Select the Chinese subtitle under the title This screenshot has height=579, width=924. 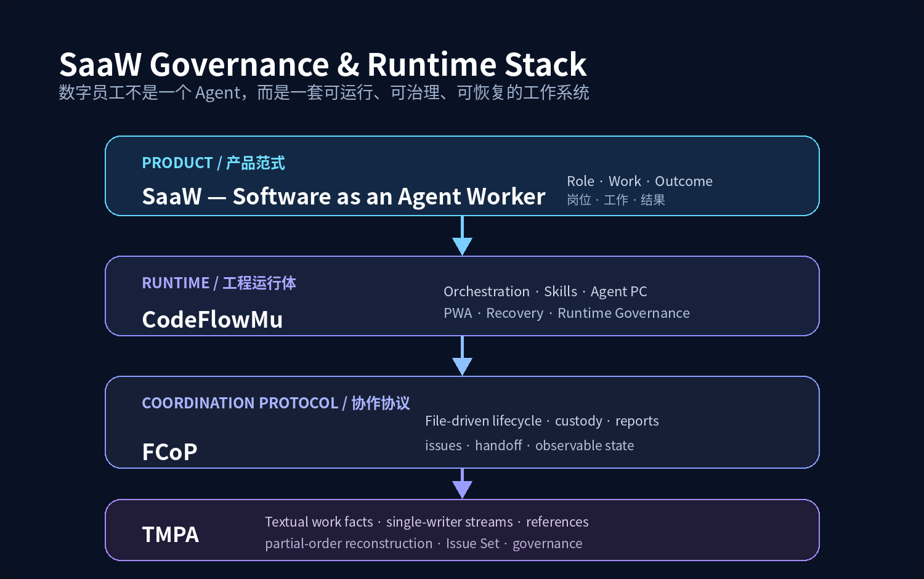point(324,92)
